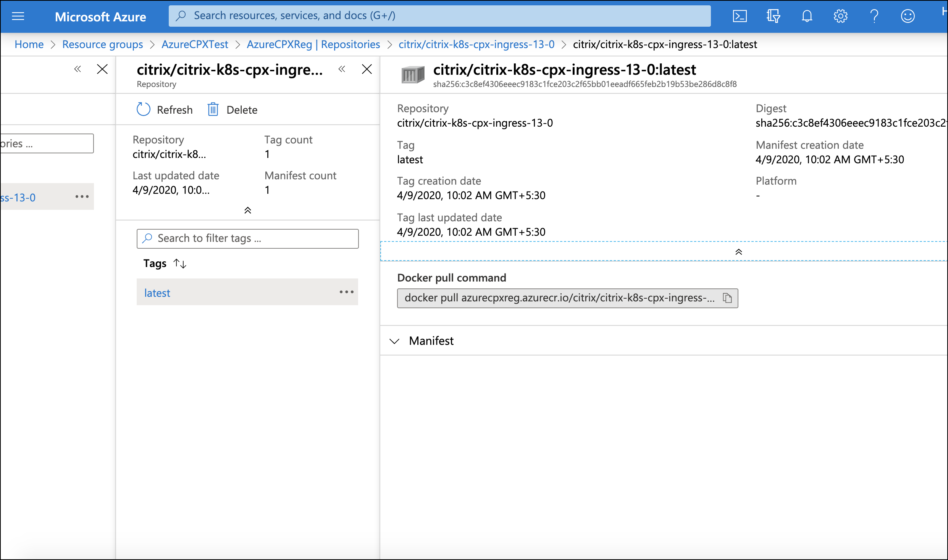Open the notifications bell

click(x=807, y=16)
